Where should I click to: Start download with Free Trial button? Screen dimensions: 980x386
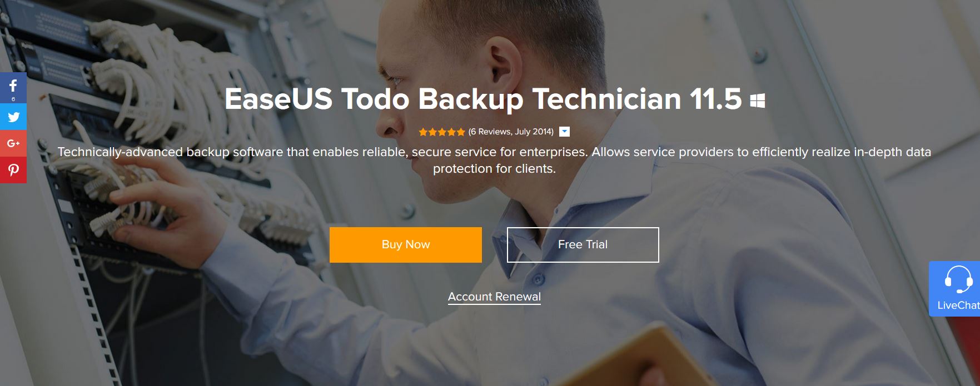583,244
